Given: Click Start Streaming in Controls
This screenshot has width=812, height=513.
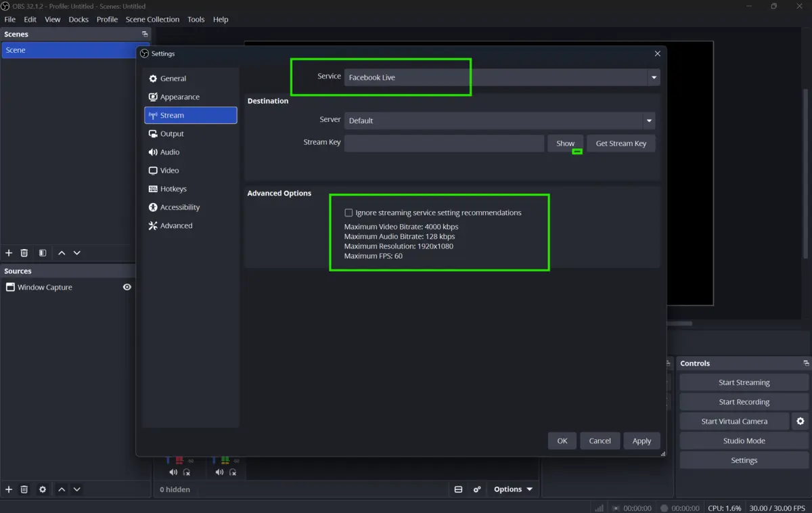Looking at the screenshot, I should (744, 382).
